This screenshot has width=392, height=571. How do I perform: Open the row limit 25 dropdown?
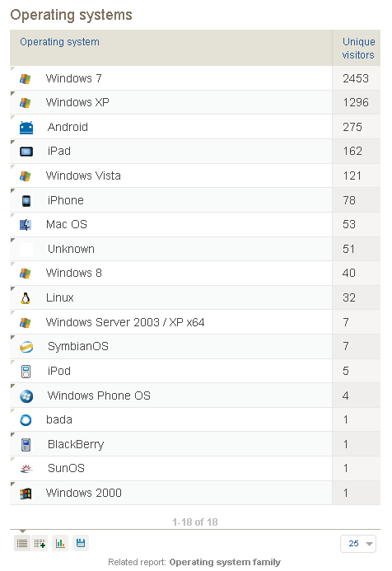tap(358, 544)
